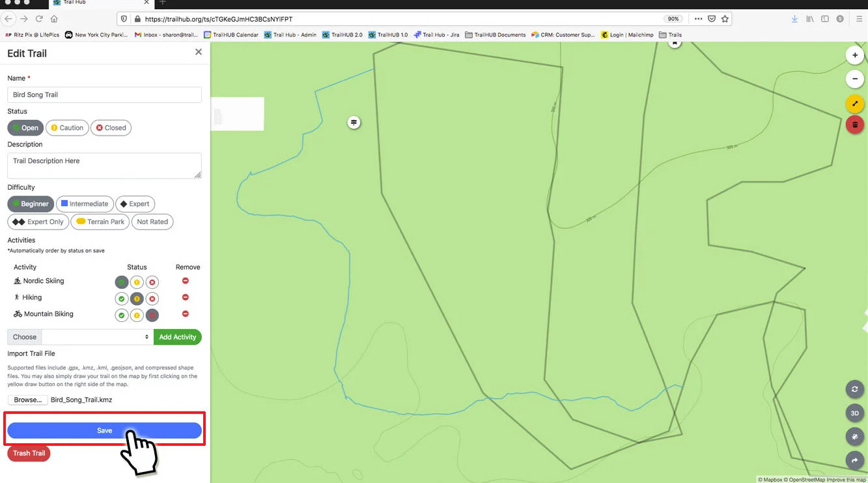Close the Edit Trail panel
The height and width of the screenshot is (483, 868).
[199, 52]
